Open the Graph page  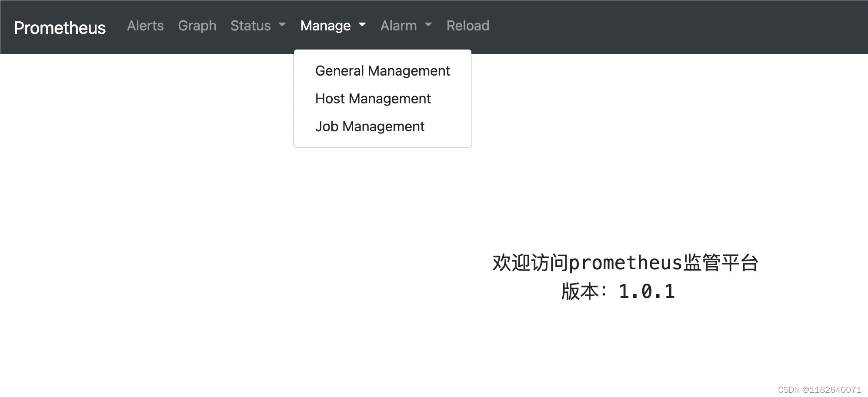[197, 26]
